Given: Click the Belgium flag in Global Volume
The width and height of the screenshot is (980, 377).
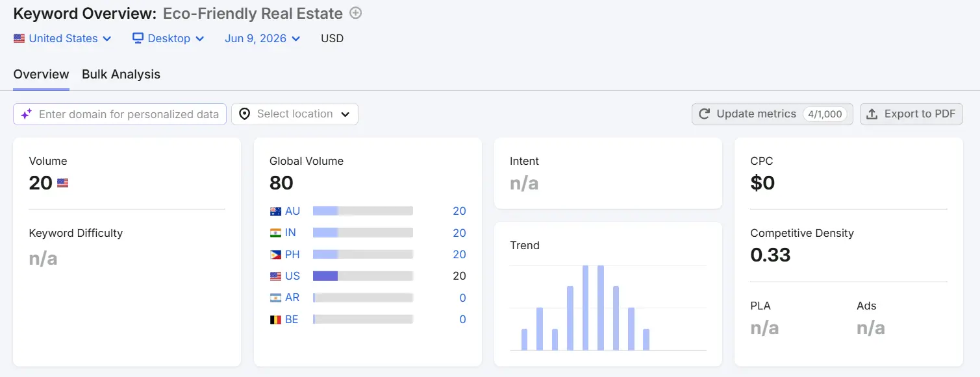Looking at the screenshot, I should coord(275,319).
